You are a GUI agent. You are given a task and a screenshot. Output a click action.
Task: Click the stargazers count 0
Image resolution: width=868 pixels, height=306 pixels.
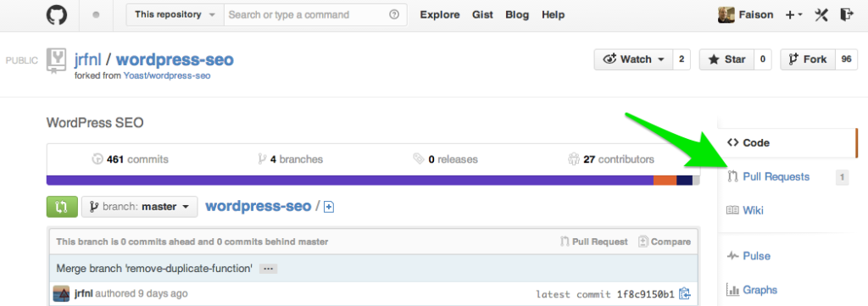(x=762, y=59)
